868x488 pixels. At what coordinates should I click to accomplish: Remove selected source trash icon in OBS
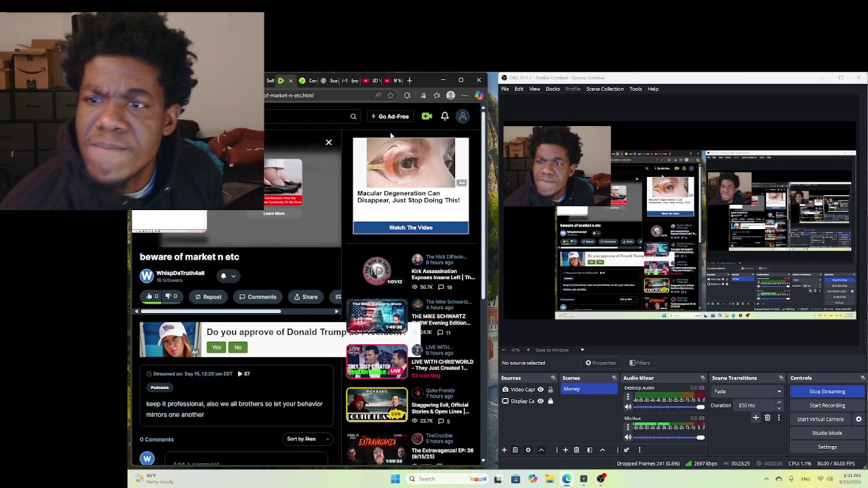tap(515, 449)
